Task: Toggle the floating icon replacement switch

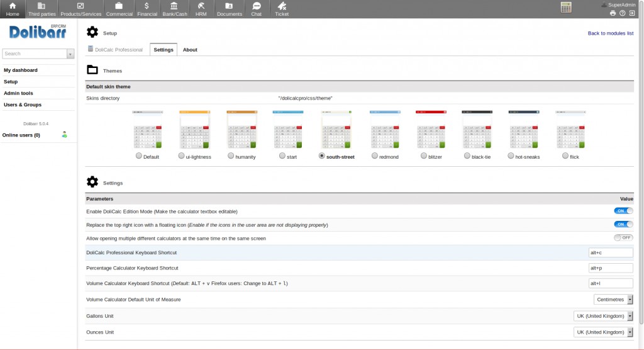Action: (623, 225)
